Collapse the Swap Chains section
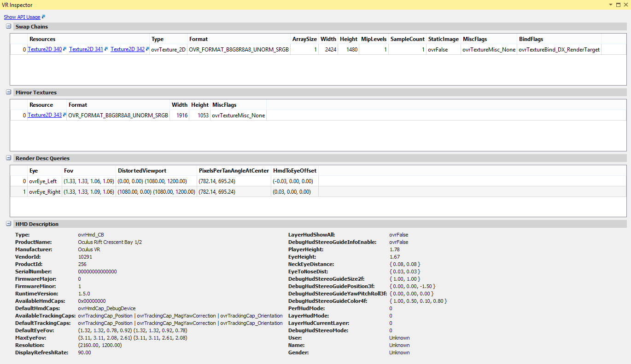 coord(9,27)
